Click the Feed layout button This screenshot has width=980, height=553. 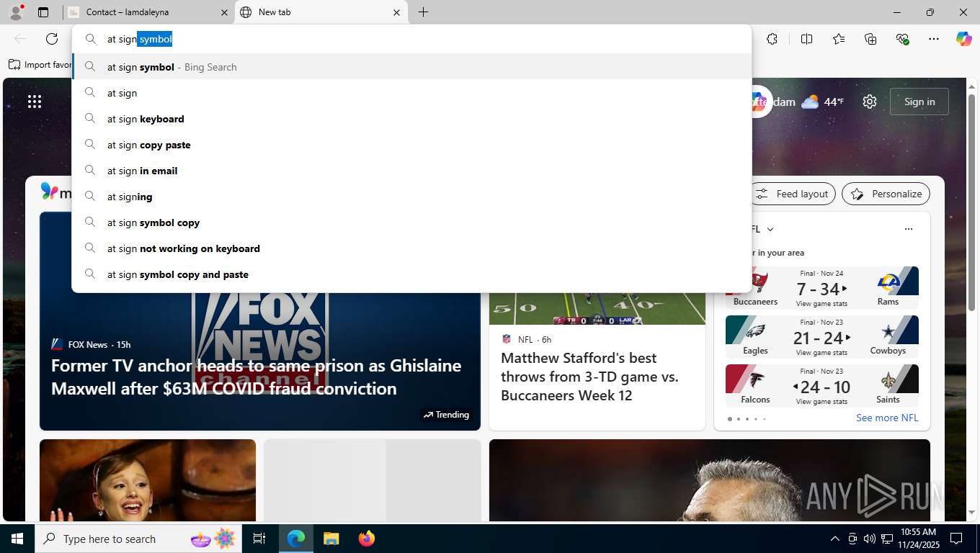(793, 194)
